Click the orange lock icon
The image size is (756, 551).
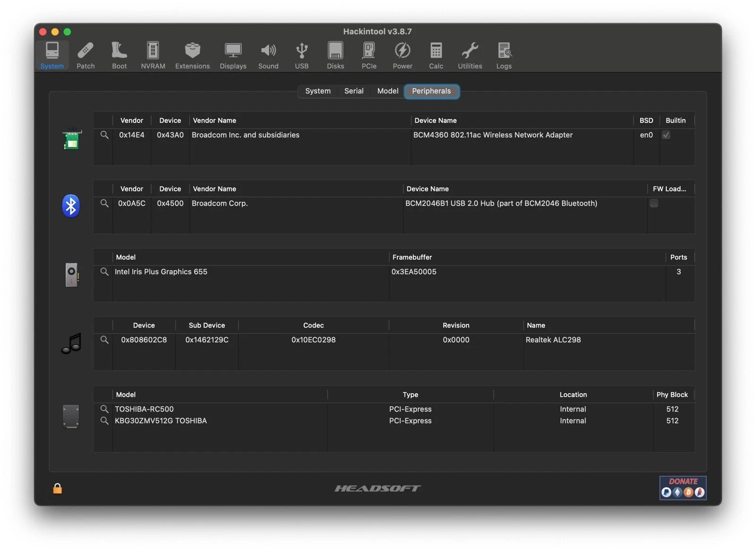click(x=57, y=489)
